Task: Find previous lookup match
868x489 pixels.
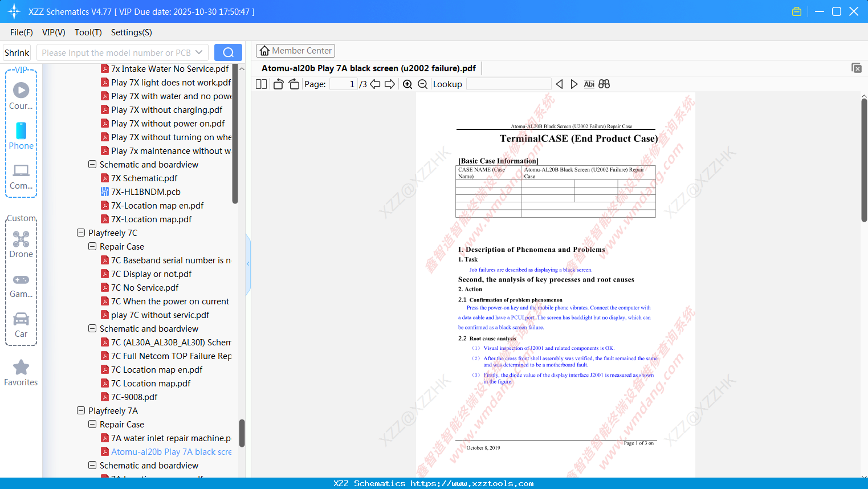Action: point(559,84)
